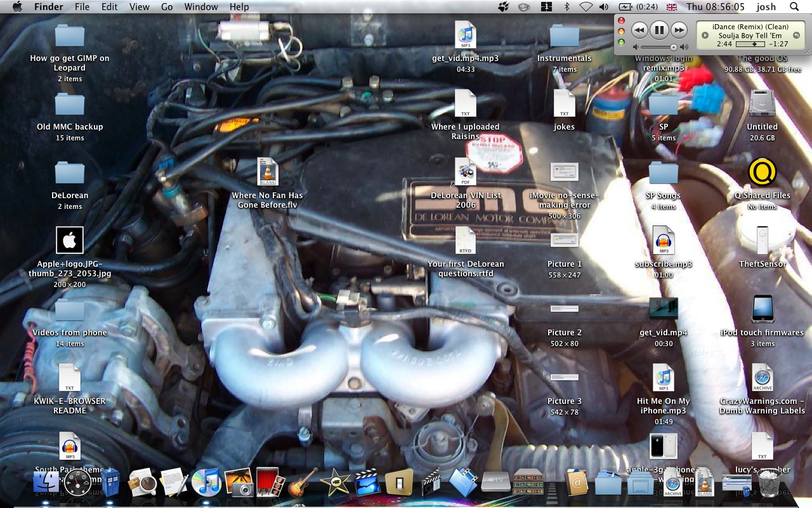The image size is (812, 508).
Task: Select the get_vid.mp4 video thumbnail
Action: tap(664, 309)
